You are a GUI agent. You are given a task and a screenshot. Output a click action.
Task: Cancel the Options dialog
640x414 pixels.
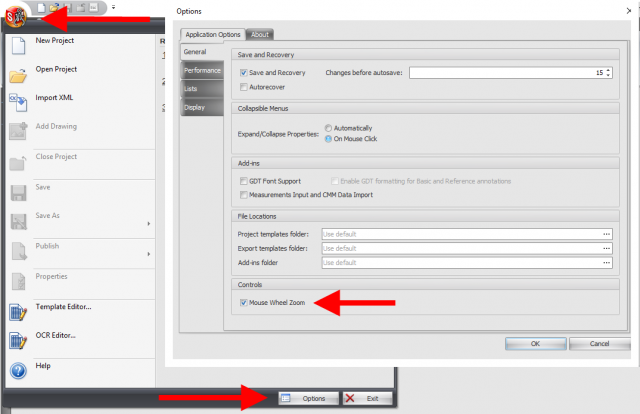[599, 344]
